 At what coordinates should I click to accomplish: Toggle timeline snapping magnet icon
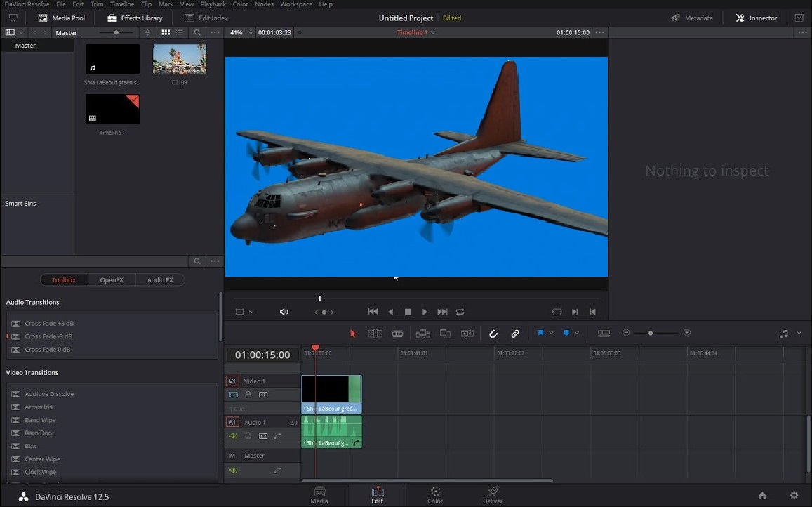click(493, 334)
